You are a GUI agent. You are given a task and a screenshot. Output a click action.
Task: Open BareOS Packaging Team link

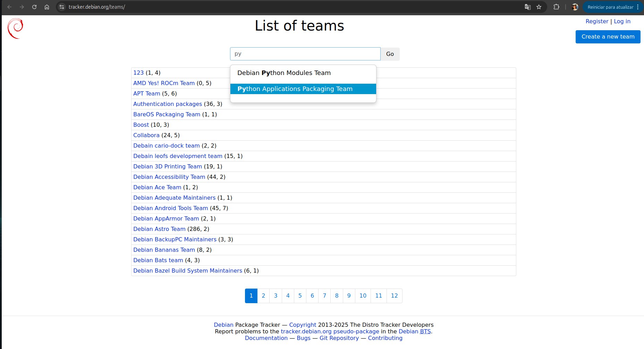click(167, 114)
